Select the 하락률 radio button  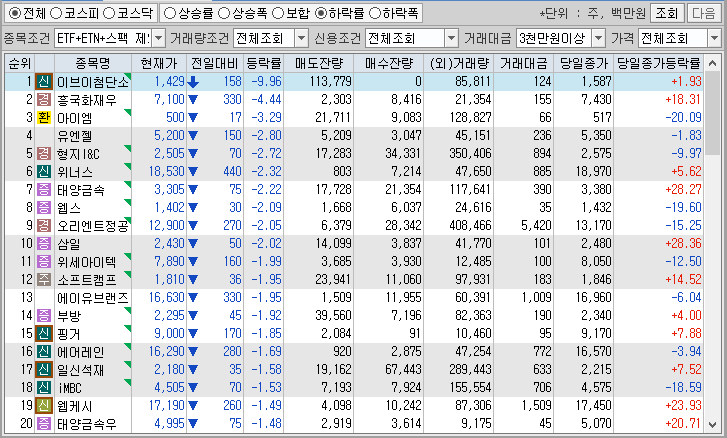coord(320,13)
